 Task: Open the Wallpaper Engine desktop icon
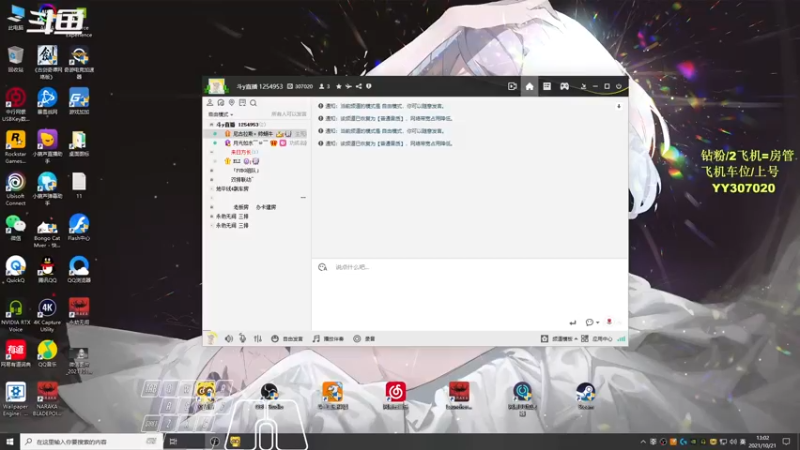click(16, 399)
